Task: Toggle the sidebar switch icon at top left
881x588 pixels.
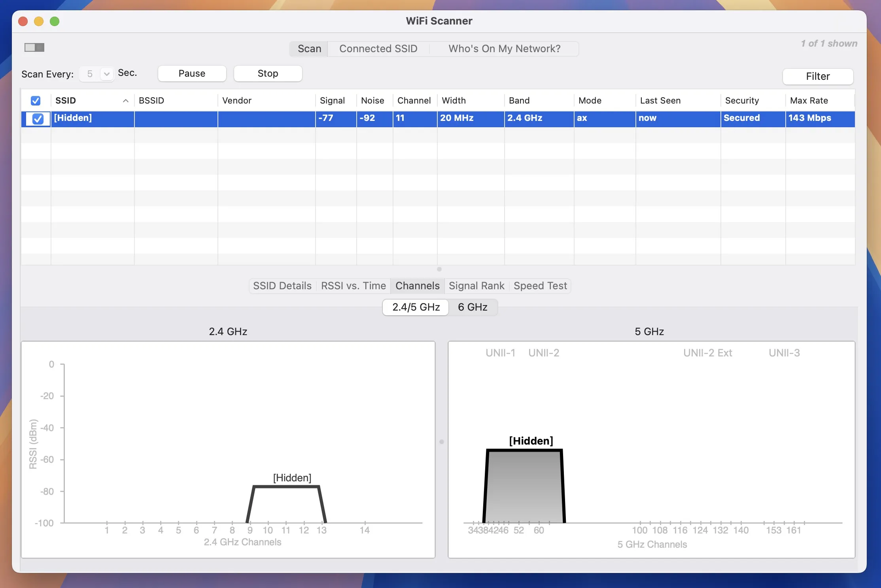Action: pyautogui.click(x=34, y=47)
